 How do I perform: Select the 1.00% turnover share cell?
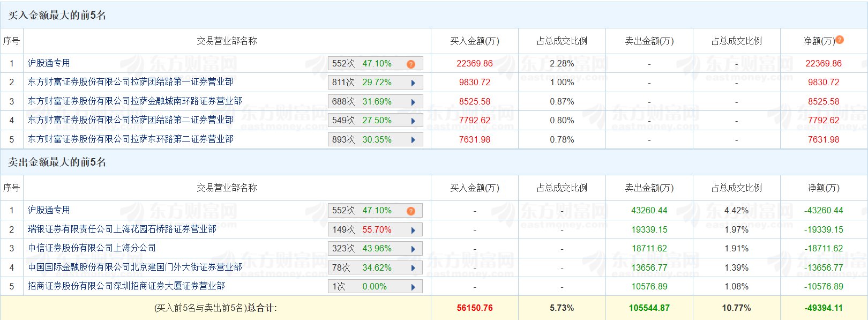(x=562, y=83)
